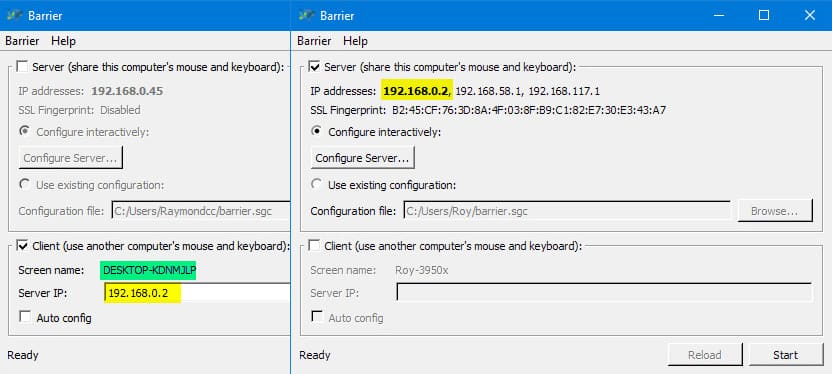Minimize the right Barrier window

(718, 15)
